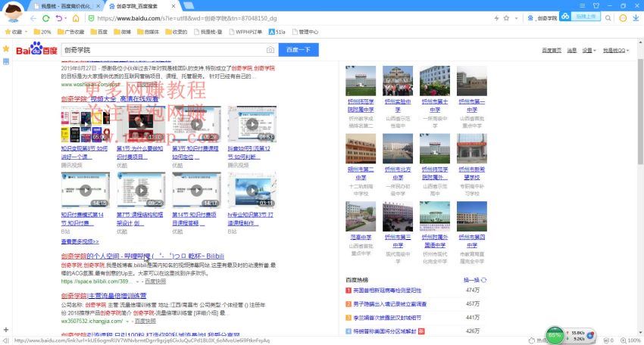
Task: Play the video thumbnail with 01:53 duration
Action: pyautogui.click(x=252, y=124)
